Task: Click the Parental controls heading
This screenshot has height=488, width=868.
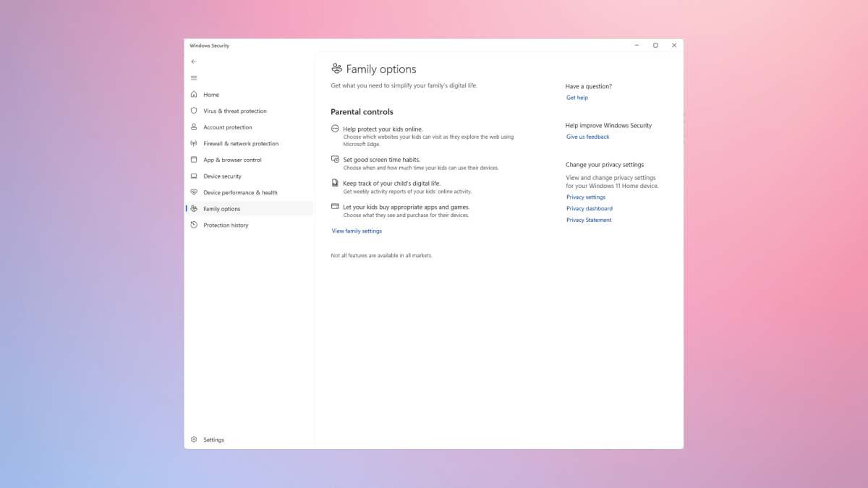Action: [362, 112]
